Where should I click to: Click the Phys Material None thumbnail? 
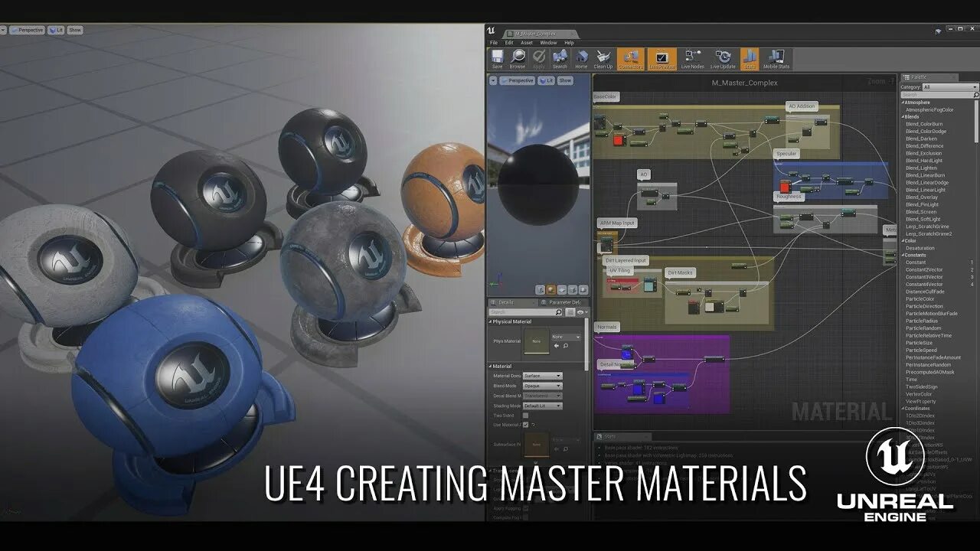coord(536,342)
